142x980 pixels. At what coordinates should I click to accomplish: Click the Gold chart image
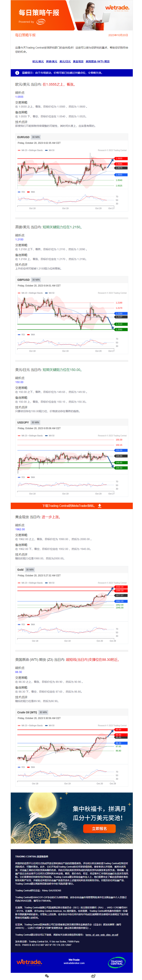pos(72,605)
